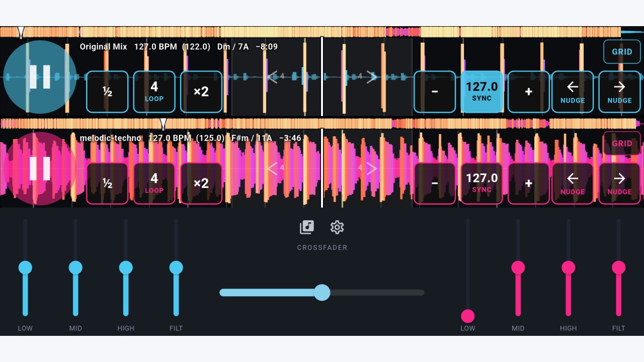This screenshot has height=362, width=644.
Task: Nudge bottom deck left arrow
Action: point(573,183)
